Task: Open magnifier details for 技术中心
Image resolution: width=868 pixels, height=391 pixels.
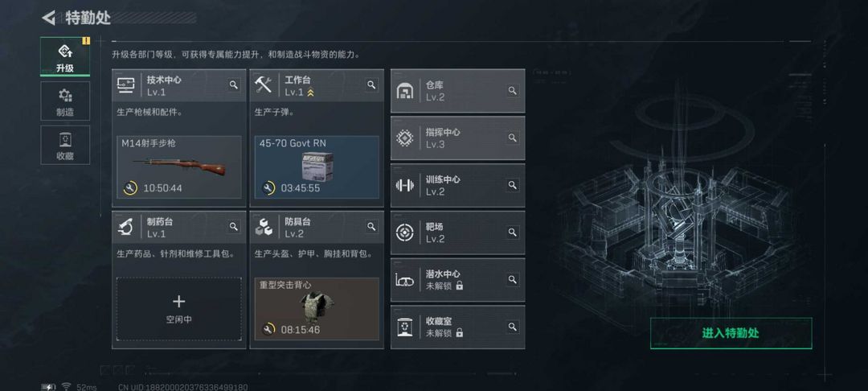Action: click(234, 84)
